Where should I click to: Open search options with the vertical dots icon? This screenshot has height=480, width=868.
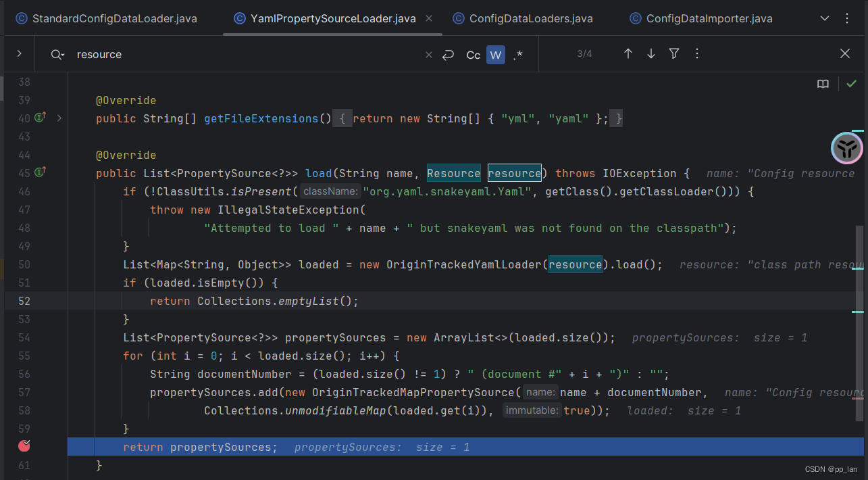[x=696, y=53]
